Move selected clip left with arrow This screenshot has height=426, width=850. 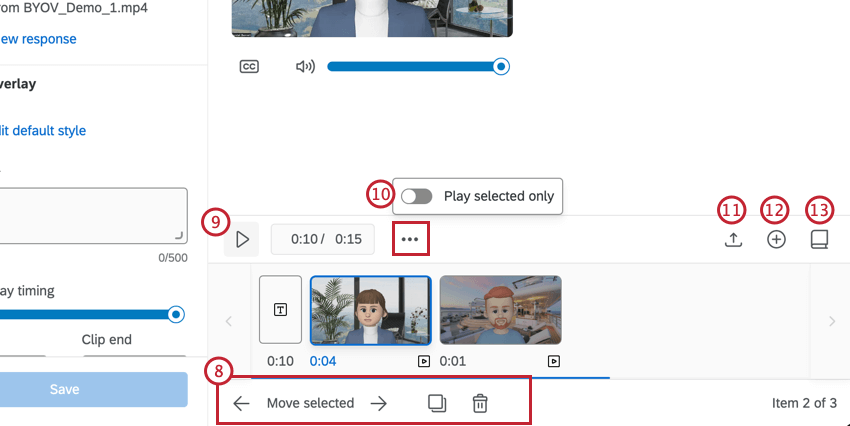[241, 403]
